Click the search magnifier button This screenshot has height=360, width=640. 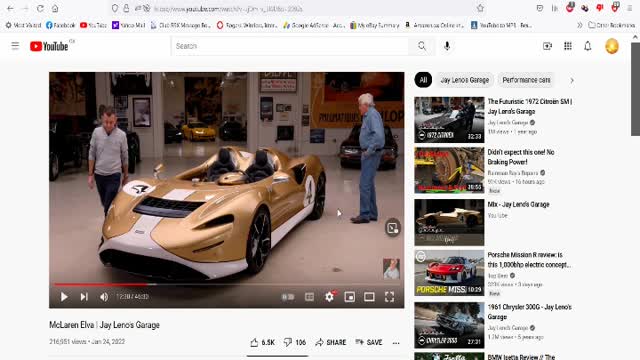(x=422, y=46)
